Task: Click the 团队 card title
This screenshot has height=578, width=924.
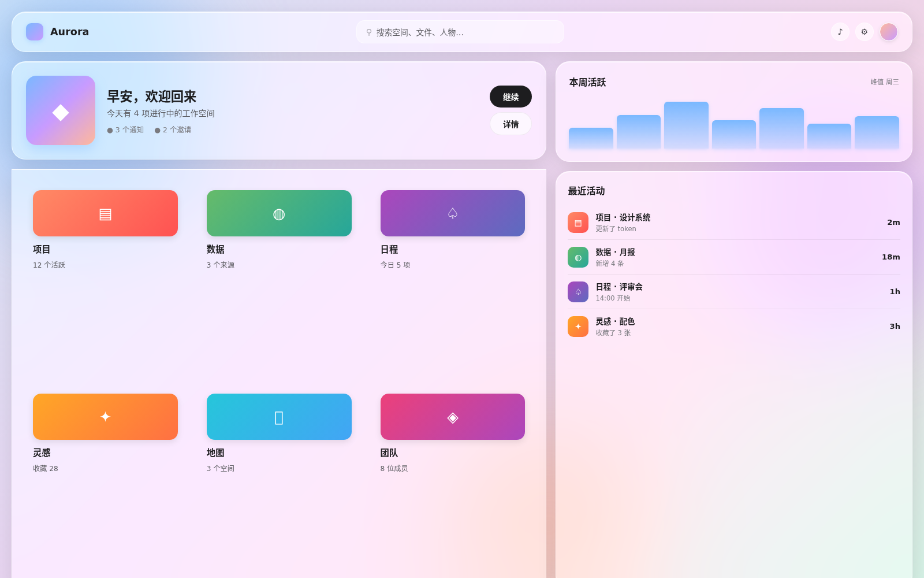Action: point(389,453)
